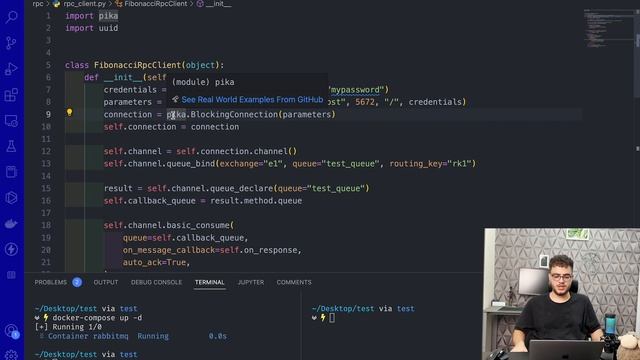Click line number 13 in gutter
Image resolution: width=640 pixels, height=360 pixels.
46,164
